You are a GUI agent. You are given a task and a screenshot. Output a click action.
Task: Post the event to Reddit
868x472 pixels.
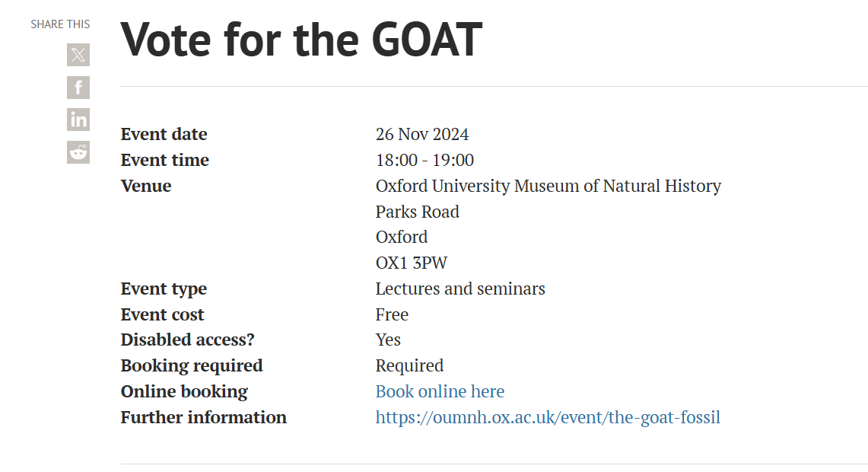[78, 152]
